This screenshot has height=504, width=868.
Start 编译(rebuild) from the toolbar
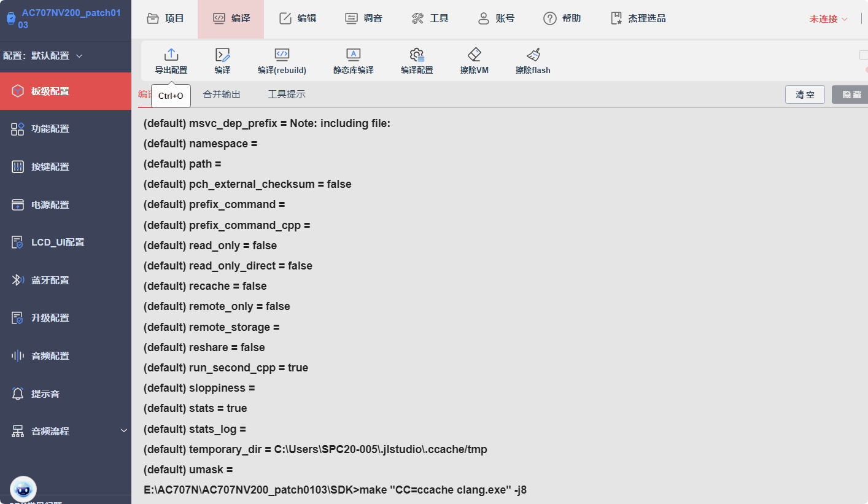[x=282, y=61]
